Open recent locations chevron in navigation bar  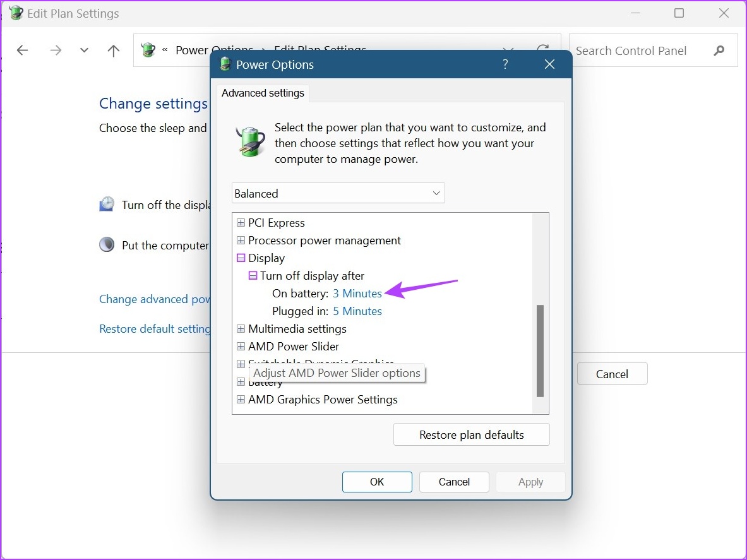[85, 51]
